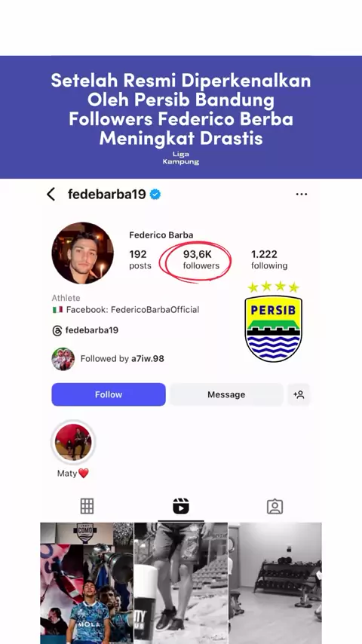Switch to the posts grid tab
The width and height of the screenshot is (362, 644).
(87, 507)
